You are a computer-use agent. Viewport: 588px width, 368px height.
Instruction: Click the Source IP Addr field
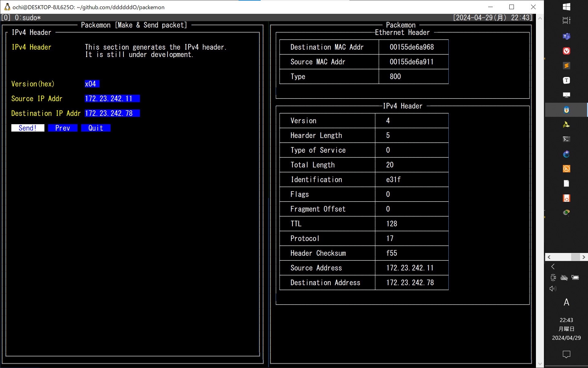point(112,98)
